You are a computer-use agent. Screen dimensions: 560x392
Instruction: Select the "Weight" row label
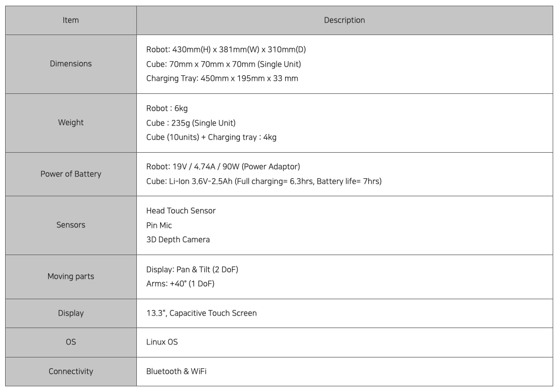coord(71,123)
